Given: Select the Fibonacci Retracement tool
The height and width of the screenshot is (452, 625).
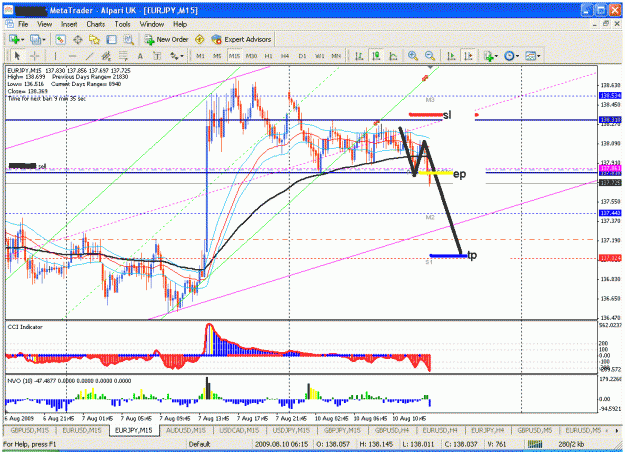Looking at the screenshot, I should tap(123, 56).
